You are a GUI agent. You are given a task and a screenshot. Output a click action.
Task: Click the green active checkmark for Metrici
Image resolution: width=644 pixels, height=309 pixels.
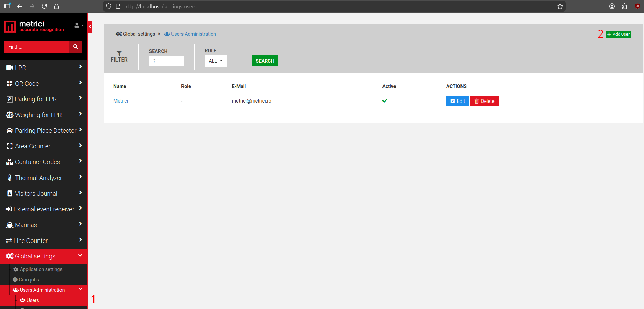tap(385, 101)
